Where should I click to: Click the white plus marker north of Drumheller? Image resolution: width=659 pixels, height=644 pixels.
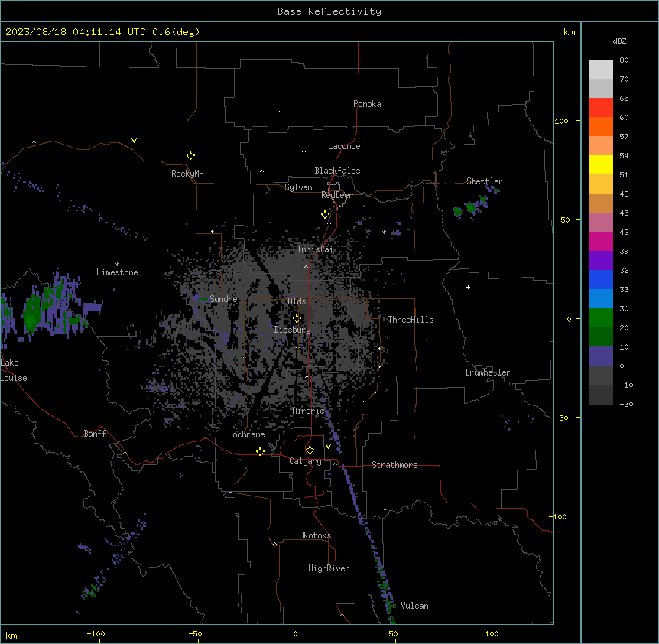point(468,287)
